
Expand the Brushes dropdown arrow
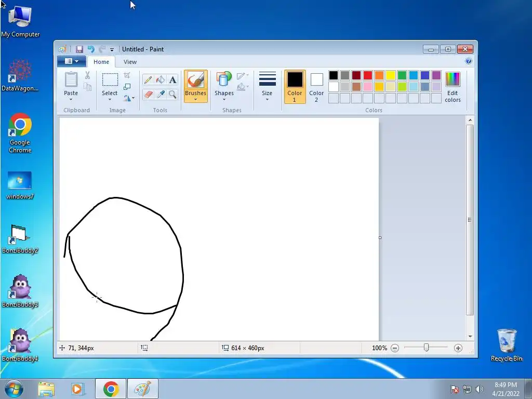(196, 99)
